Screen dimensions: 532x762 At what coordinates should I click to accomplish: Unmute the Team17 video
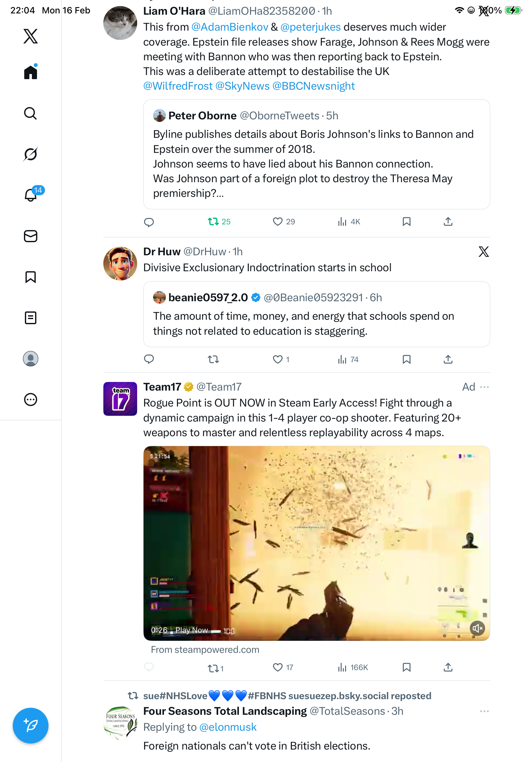(477, 628)
